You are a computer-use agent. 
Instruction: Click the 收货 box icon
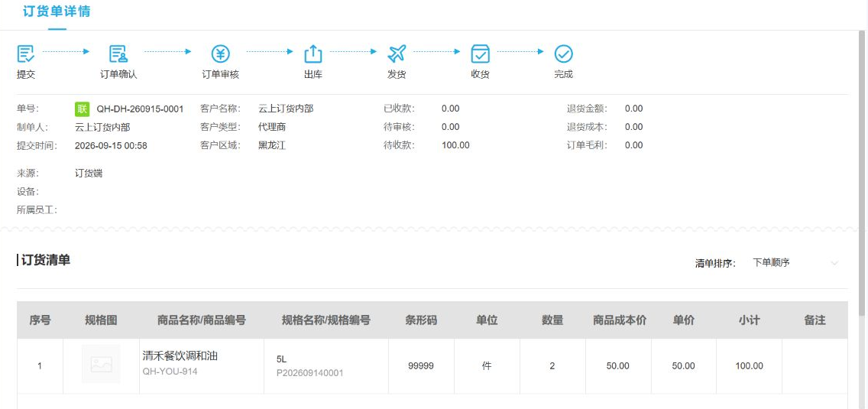[x=480, y=54]
